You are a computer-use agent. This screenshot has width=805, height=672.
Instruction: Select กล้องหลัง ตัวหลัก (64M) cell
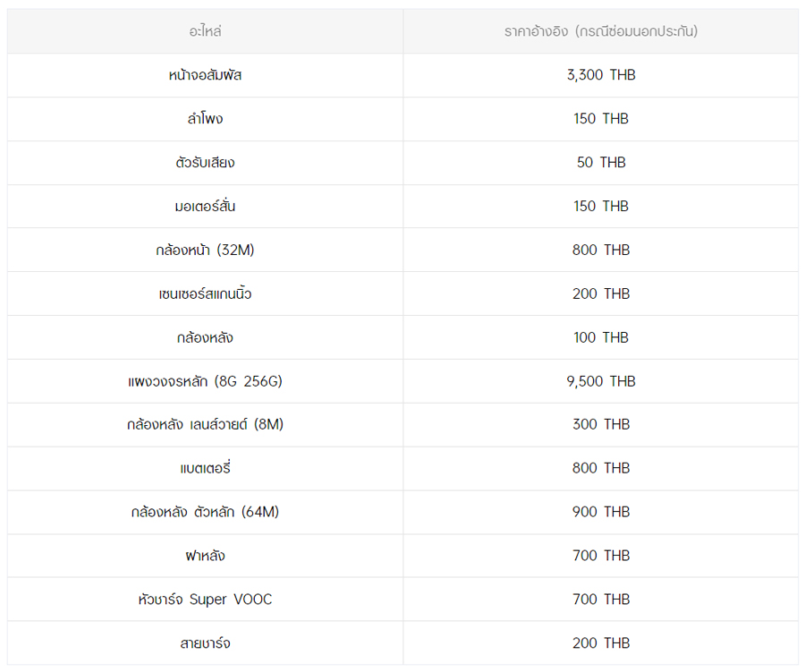tap(205, 512)
